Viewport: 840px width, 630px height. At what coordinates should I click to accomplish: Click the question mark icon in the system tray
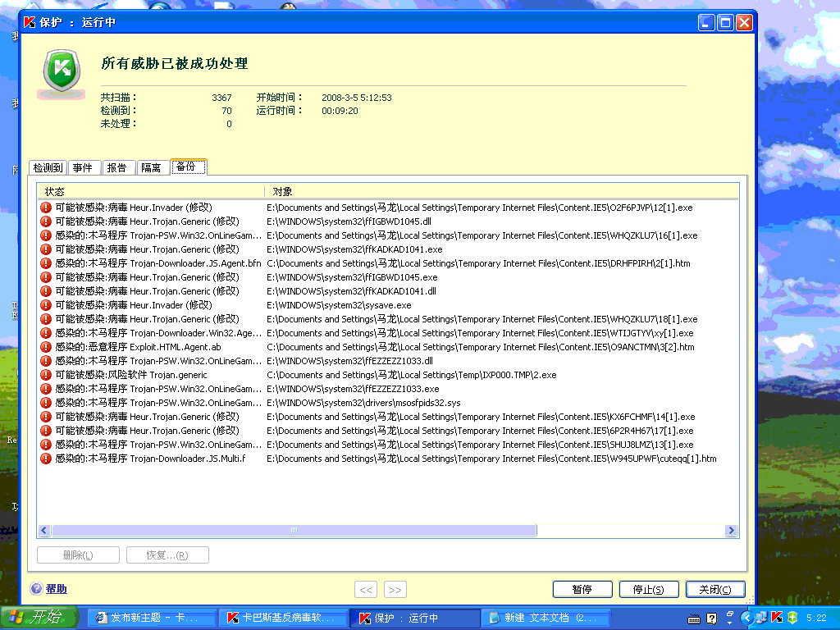711,619
